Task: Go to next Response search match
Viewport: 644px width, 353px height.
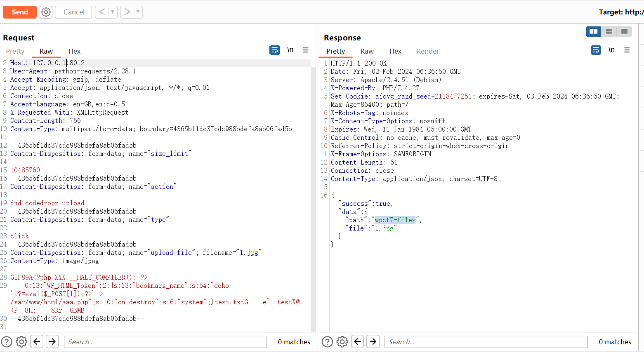Action: click(373, 341)
